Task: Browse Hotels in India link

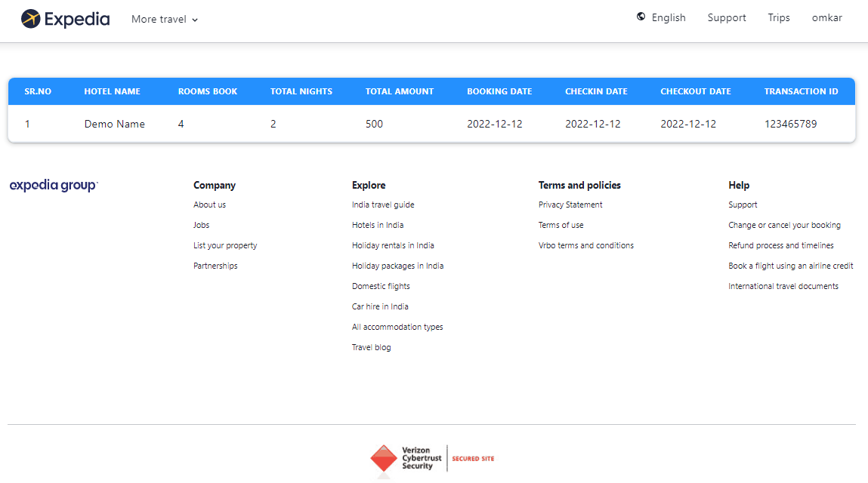Action: coord(378,225)
